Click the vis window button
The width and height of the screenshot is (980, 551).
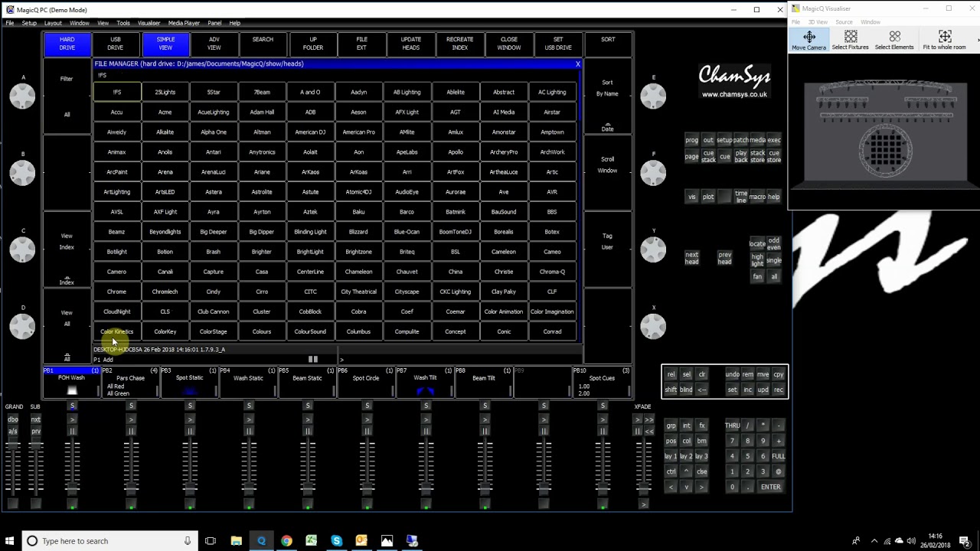[x=691, y=197]
